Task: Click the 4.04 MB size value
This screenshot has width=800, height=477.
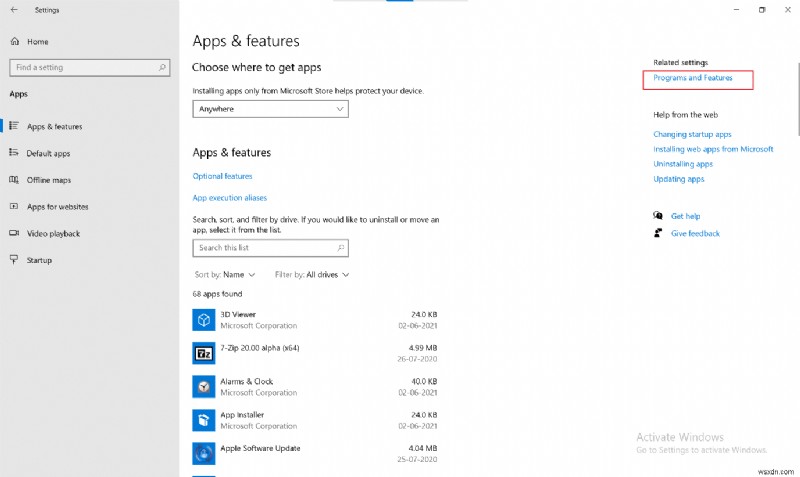Action: coord(423,448)
